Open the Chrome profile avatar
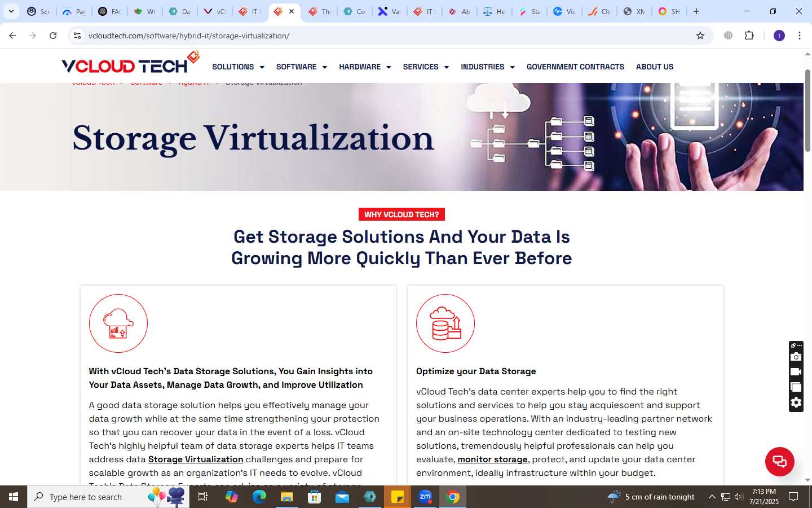The image size is (812, 508). (779, 36)
